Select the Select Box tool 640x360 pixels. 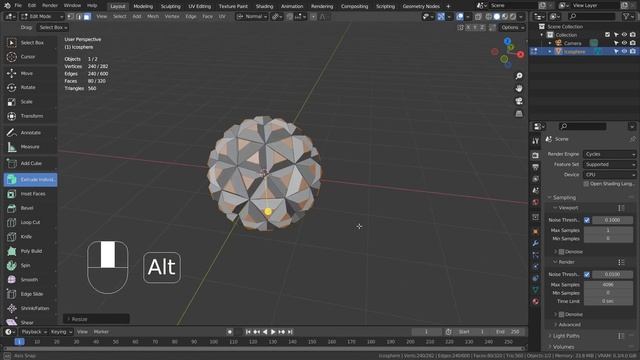31,42
